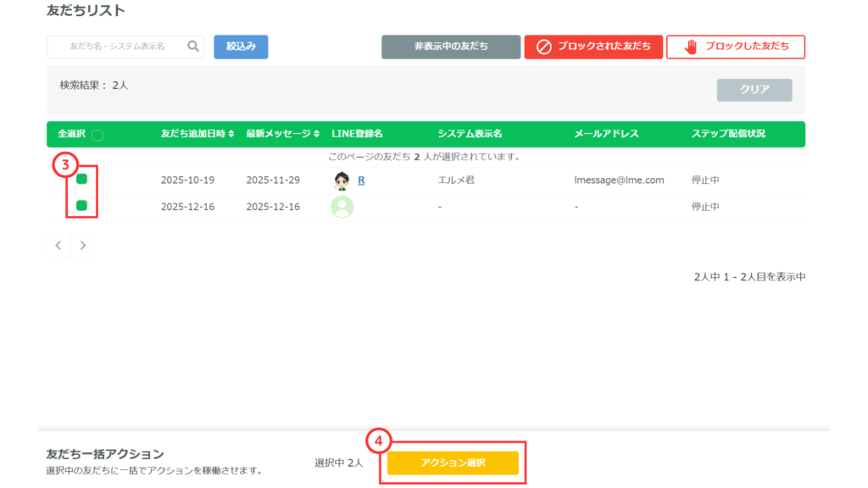Open the アクション選択 menu
This screenshot has height=488, width=868.
click(x=453, y=463)
